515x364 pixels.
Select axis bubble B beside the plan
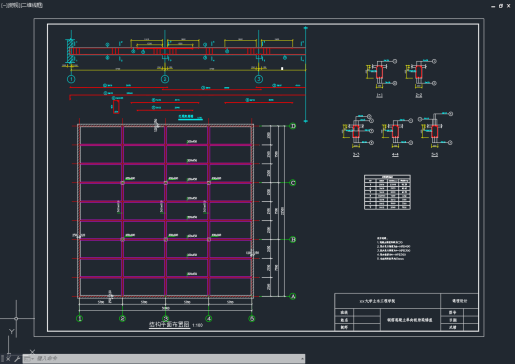(x=293, y=239)
